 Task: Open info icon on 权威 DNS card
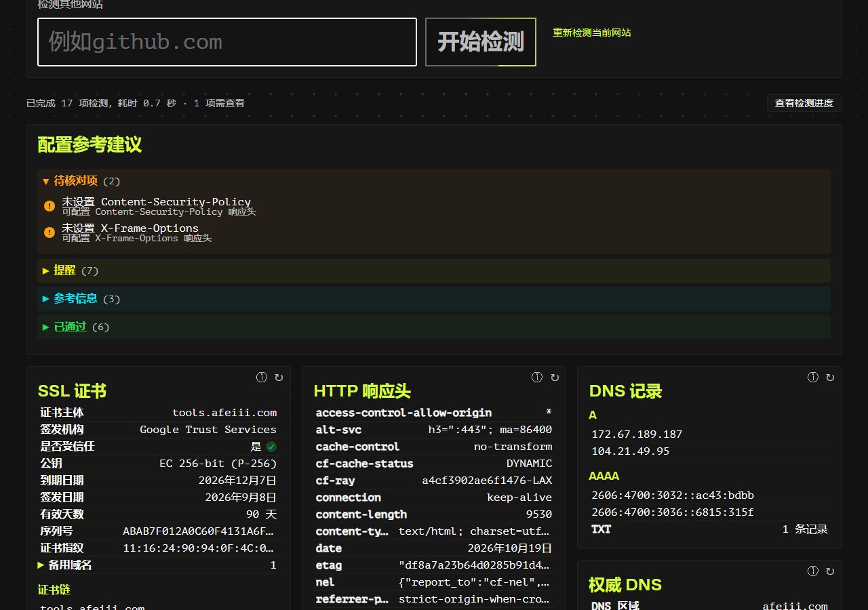813,571
